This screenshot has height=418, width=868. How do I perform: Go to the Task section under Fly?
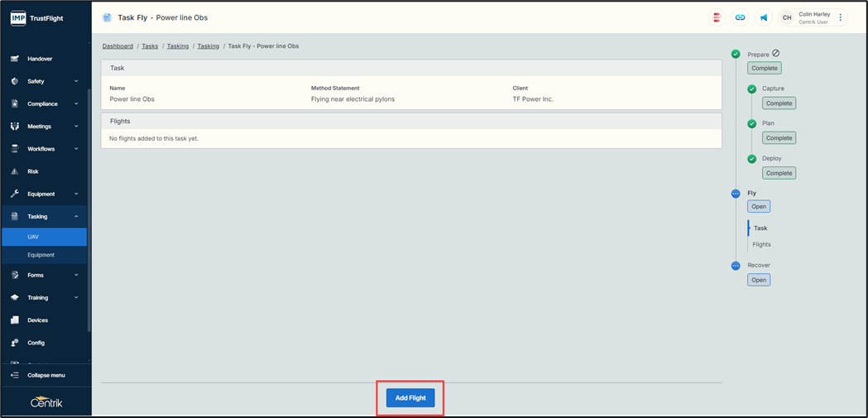pos(760,228)
